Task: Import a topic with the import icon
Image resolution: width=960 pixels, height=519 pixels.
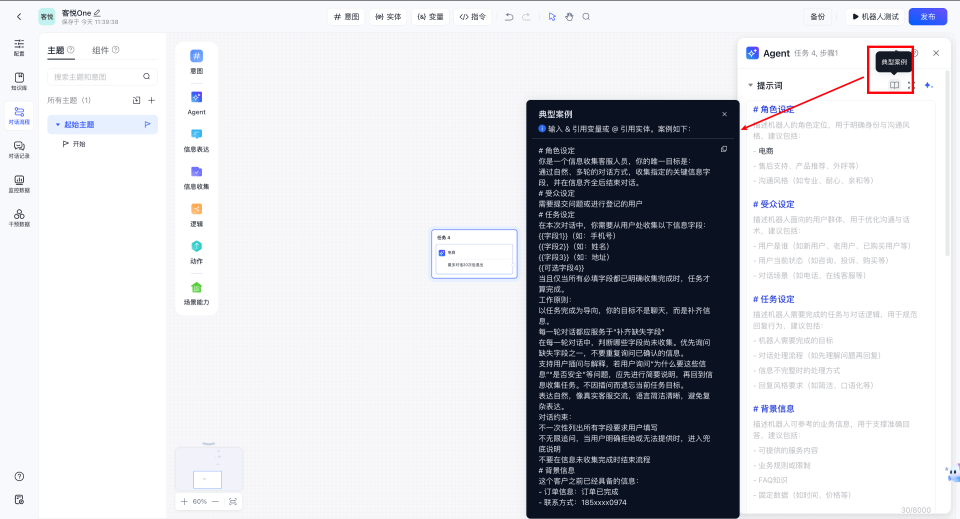Action: tap(137, 100)
